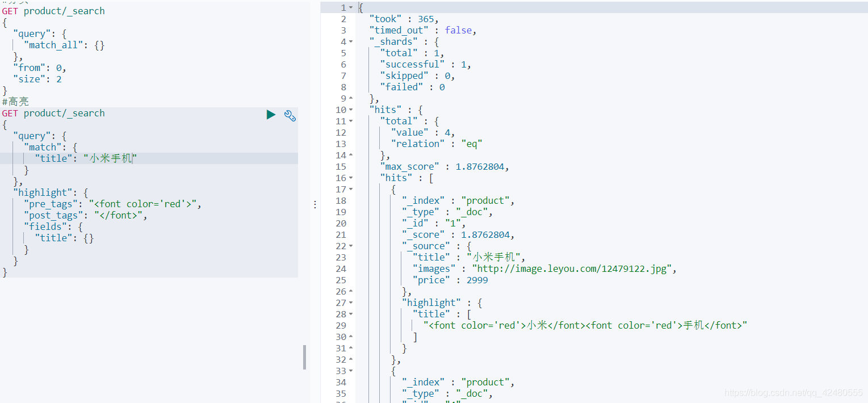Click the "match": { line
Screen dimensions: 868x403
coord(50,147)
